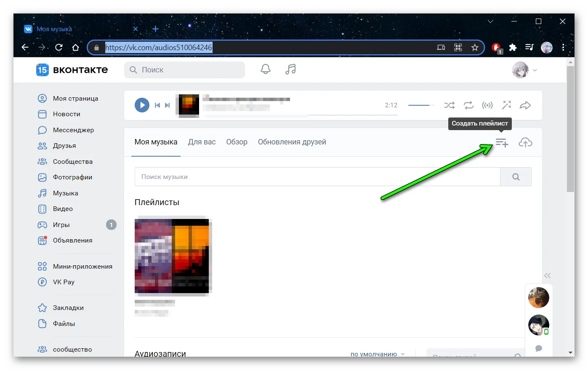Viewport: 588px width, 371px height.
Task: Click the browser back arrow
Action: point(25,47)
